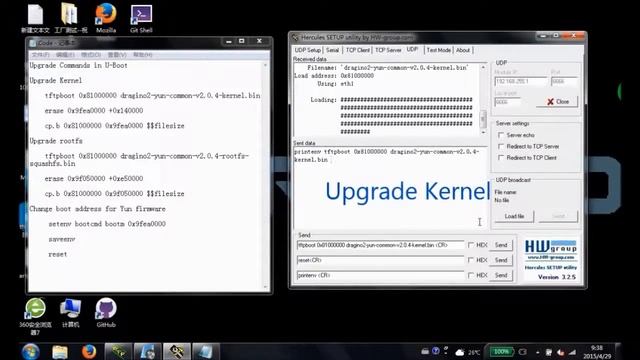Open the www.HW-group.com link
640x360 pixels.
pos(551,258)
